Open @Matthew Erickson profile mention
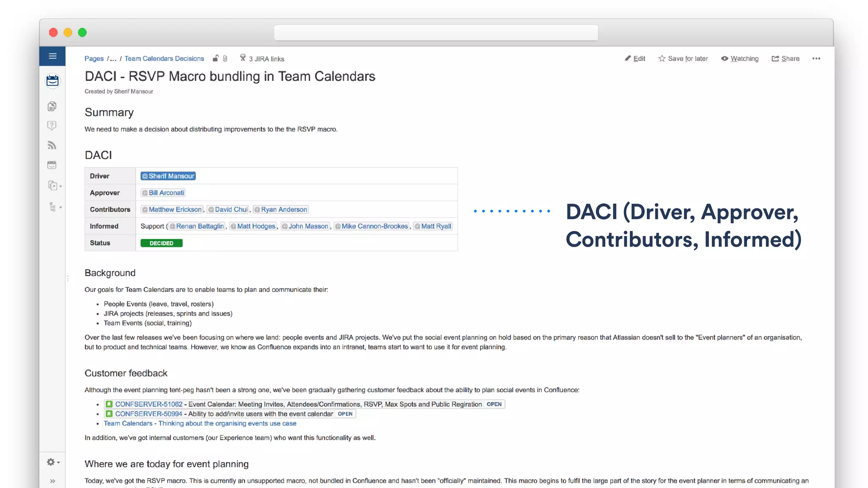Image resolution: width=868 pixels, height=488 pixels. click(x=172, y=209)
